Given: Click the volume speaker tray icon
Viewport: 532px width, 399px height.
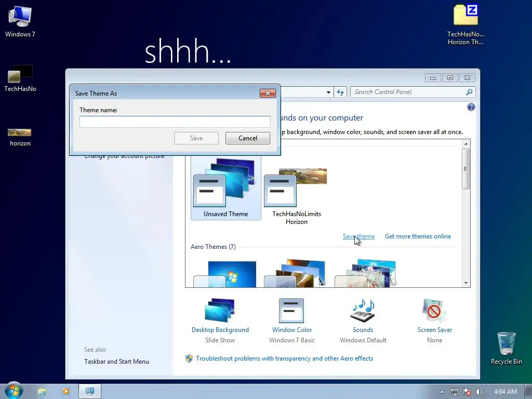Looking at the screenshot, I should [479, 392].
